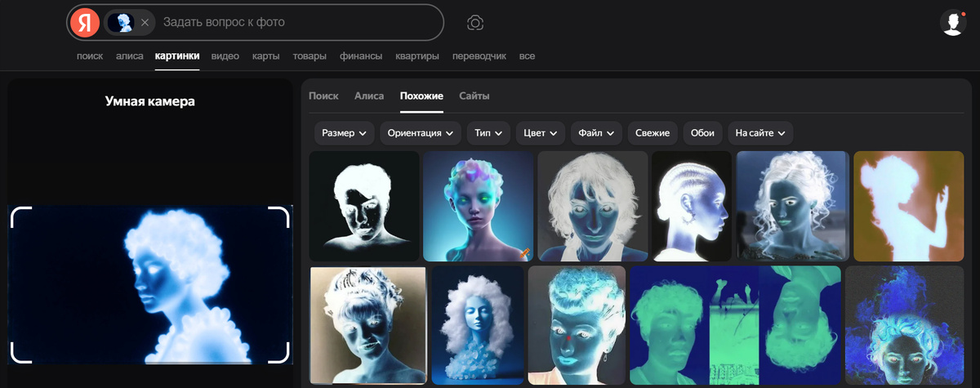
Task: Go to the "алиса" section
Action: tap(129, 56)
